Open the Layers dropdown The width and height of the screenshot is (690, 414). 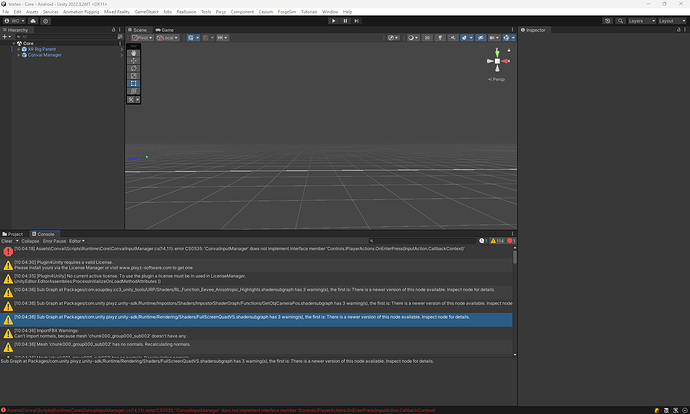(x=642, y=21)
